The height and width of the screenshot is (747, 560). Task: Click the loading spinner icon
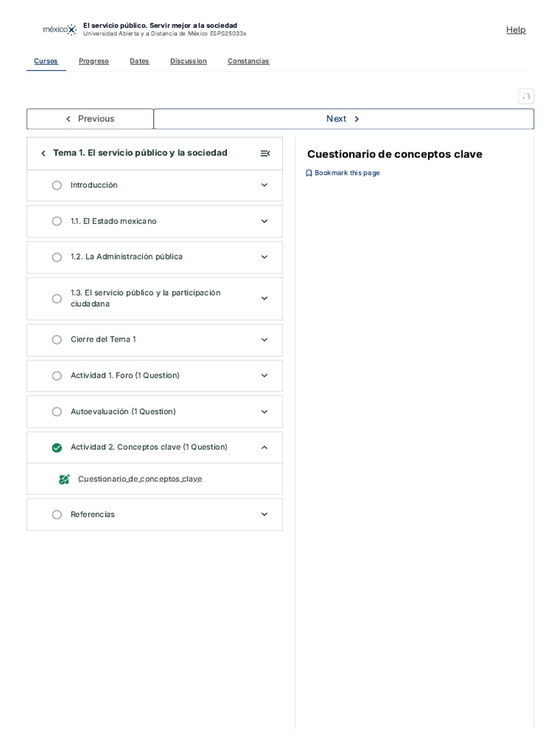[x=526, y=96]
